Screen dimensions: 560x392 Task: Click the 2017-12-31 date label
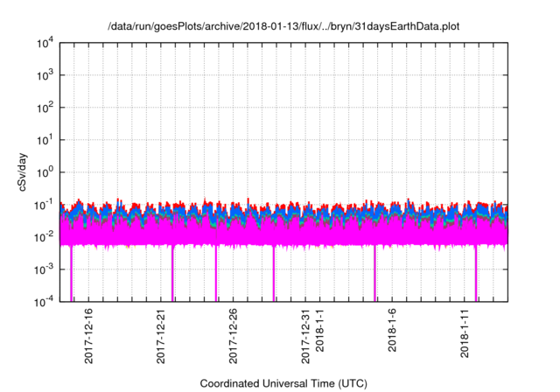[x=305, y=336]
